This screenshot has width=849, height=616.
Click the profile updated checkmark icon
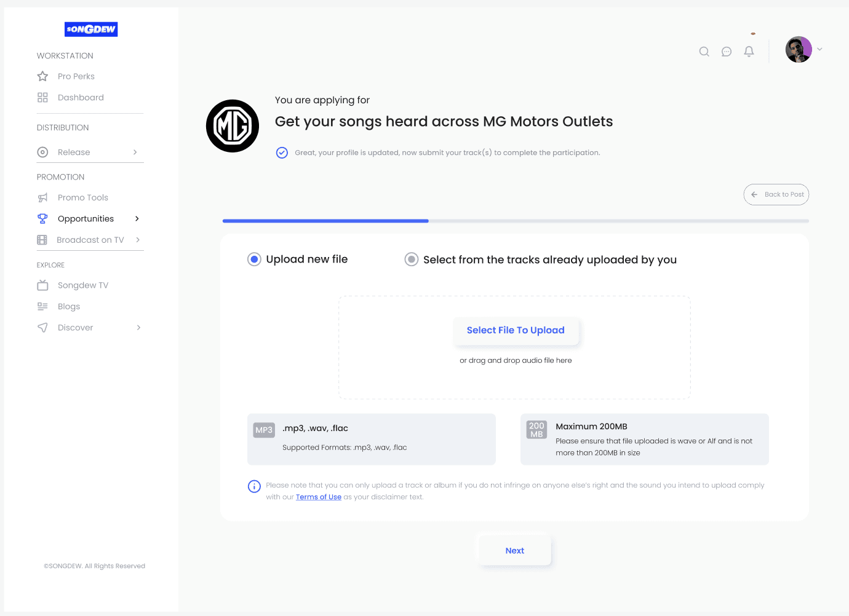pyautogui.click(x=282, y=152)
